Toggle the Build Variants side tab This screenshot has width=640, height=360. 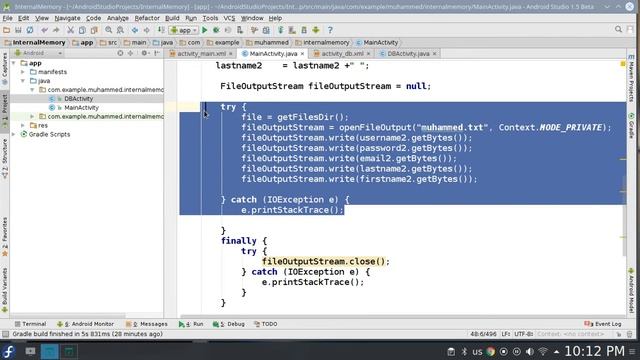pyautogui.click(x=5, y=290)
